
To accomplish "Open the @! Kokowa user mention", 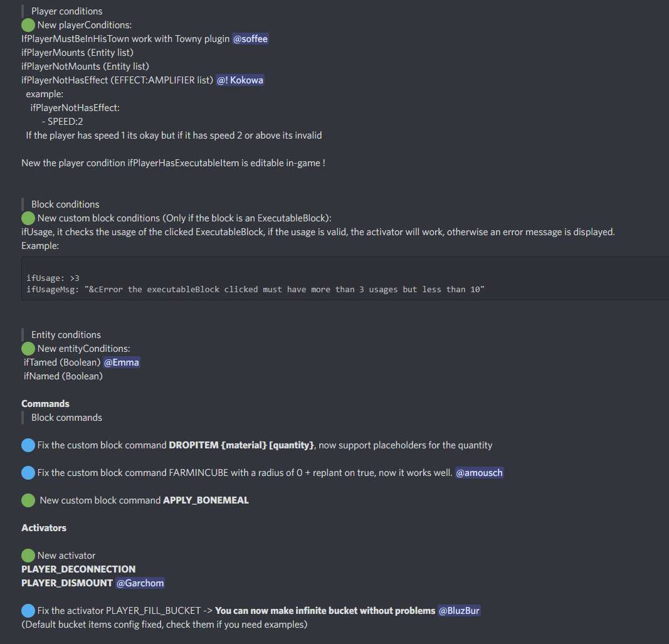I will pyautogui.click(x=240, y=80).
